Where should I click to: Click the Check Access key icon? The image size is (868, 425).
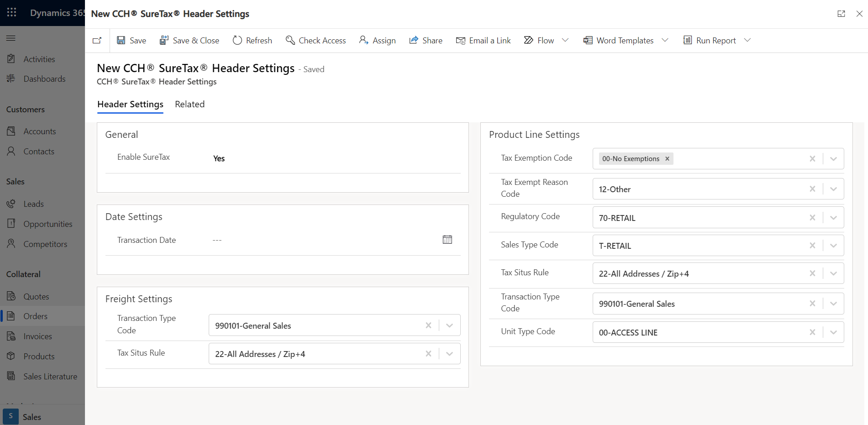point(290,40)
